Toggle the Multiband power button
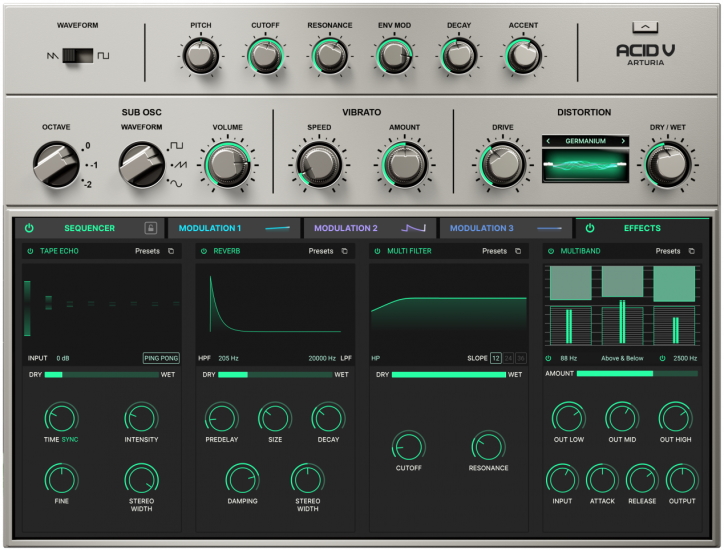This screenshot has width=724, height=550. click(551, 251)
